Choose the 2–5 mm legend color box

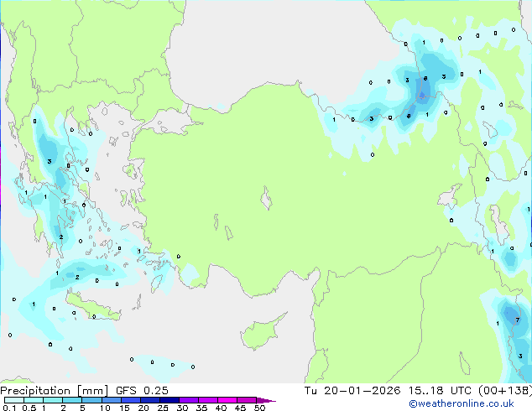click(x=72, y=400)
